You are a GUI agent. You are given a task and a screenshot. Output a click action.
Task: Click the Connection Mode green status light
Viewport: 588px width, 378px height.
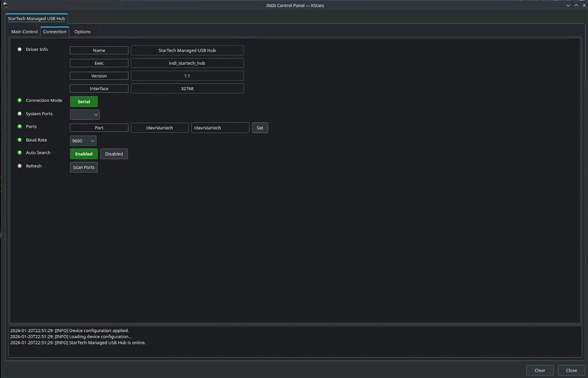(x=20, y=101)
